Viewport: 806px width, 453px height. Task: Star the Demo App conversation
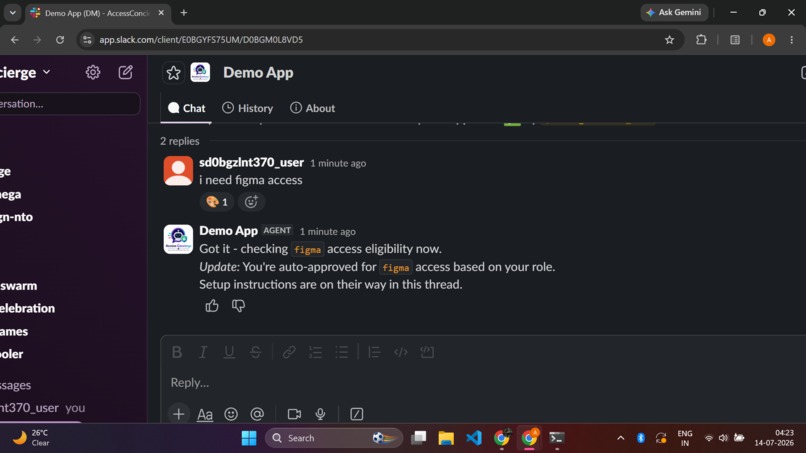pyautogui.click(x=173, y=73)
